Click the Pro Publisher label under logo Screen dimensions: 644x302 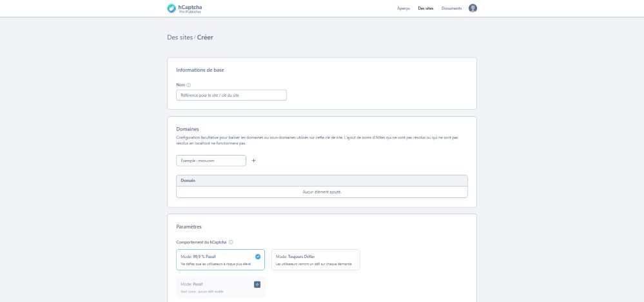pos(190,12)
